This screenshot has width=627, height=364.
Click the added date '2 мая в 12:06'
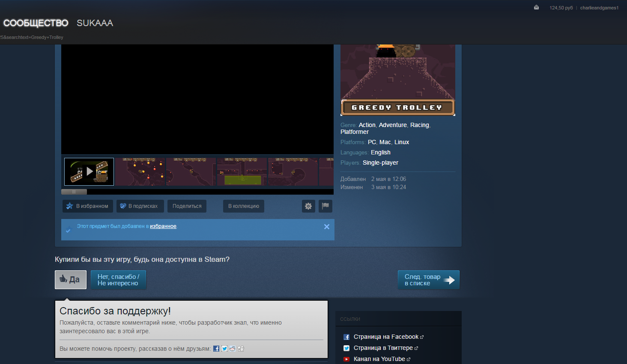pyautogui.click(x=388, y=179)
